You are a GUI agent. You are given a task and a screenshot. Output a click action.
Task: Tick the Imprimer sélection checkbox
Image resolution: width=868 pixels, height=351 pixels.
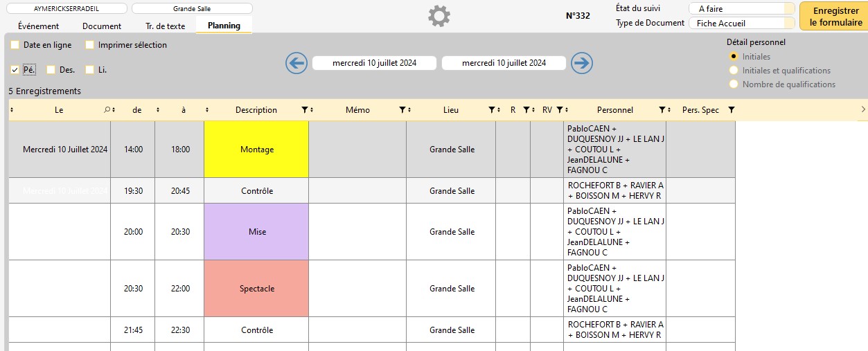point(89,45)
